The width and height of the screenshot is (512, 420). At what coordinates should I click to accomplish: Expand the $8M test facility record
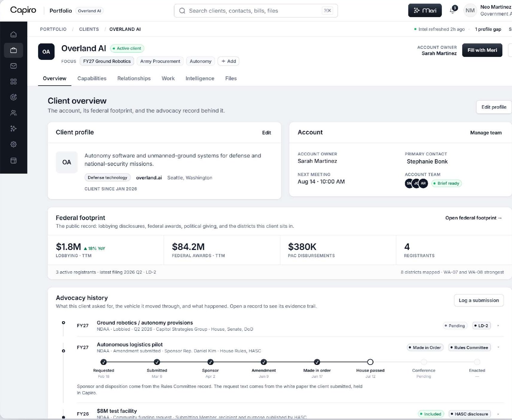coord(498,414)
